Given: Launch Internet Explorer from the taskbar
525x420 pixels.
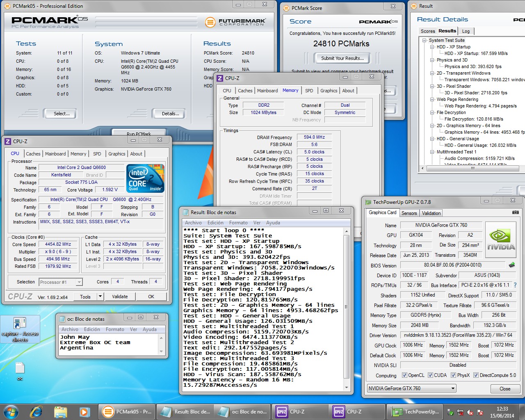Looking at the screenshot, I should point(37,411).
